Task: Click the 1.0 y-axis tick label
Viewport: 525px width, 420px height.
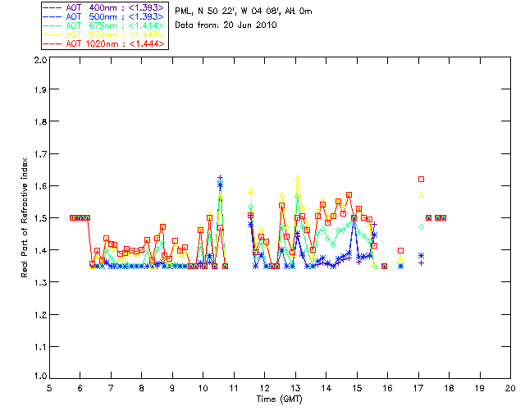Action: (x=40, y=376)
